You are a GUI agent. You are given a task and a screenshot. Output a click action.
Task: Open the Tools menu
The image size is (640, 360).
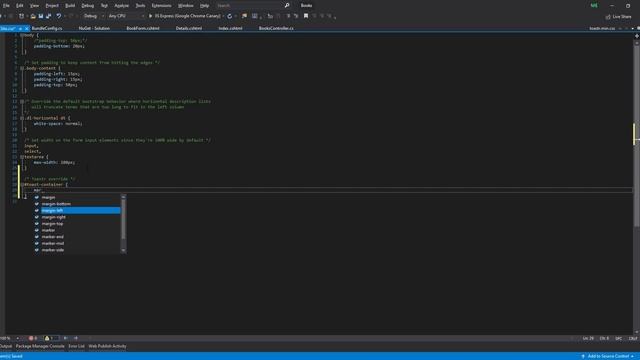[x=140, y=6]
